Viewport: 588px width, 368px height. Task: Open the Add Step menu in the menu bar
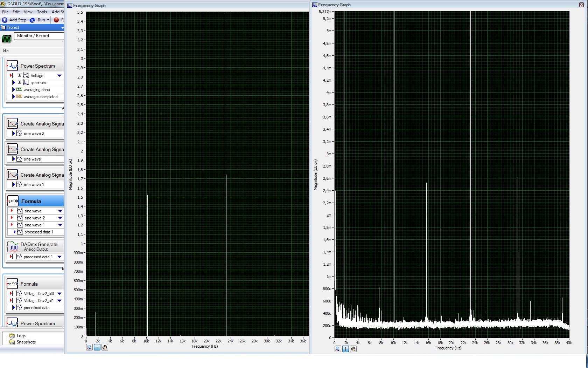[x=58, y=12]
